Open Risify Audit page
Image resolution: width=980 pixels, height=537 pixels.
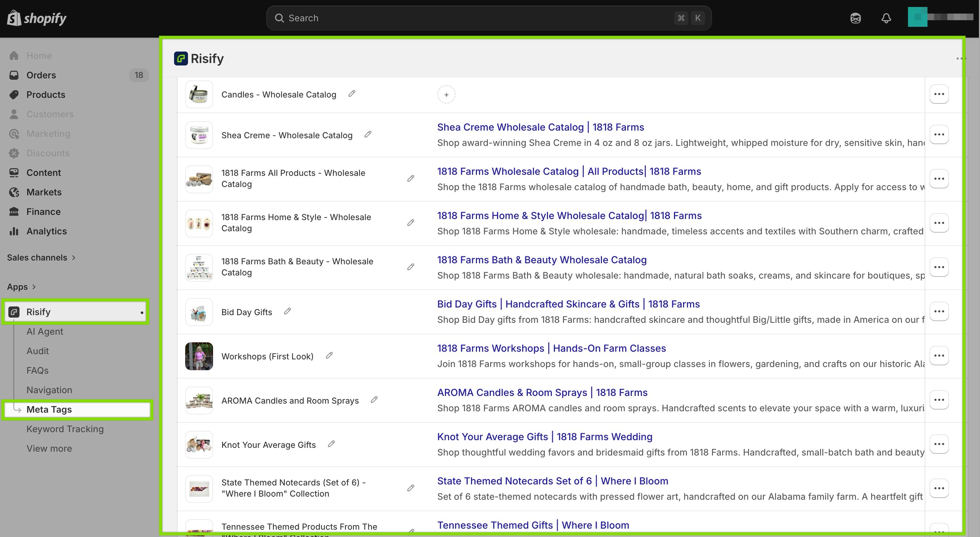coord(37,351)
